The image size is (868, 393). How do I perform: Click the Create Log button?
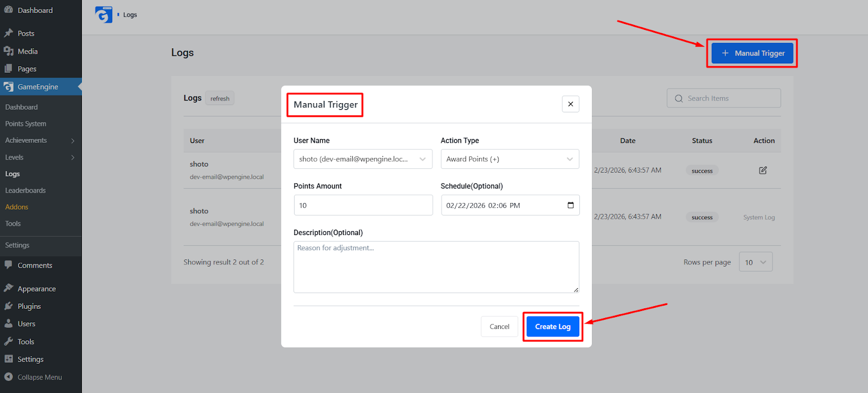[x=553, y=327]
